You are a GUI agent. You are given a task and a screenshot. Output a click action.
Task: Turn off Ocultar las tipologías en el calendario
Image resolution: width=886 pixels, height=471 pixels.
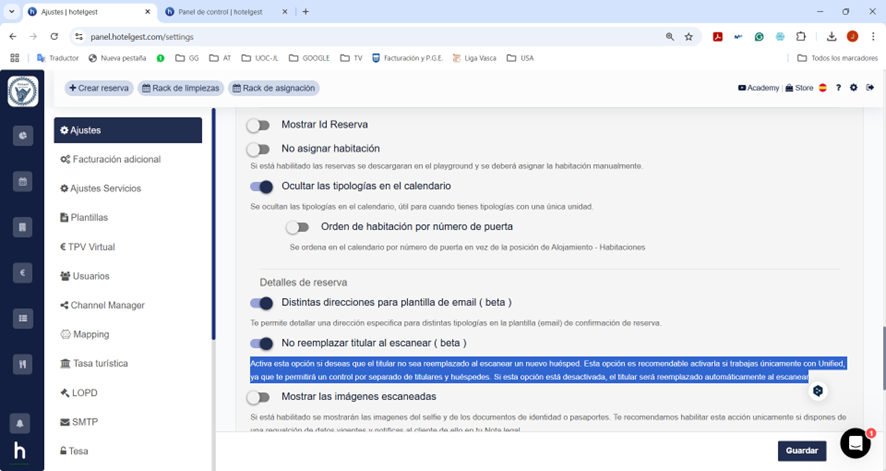click(261, 186)
